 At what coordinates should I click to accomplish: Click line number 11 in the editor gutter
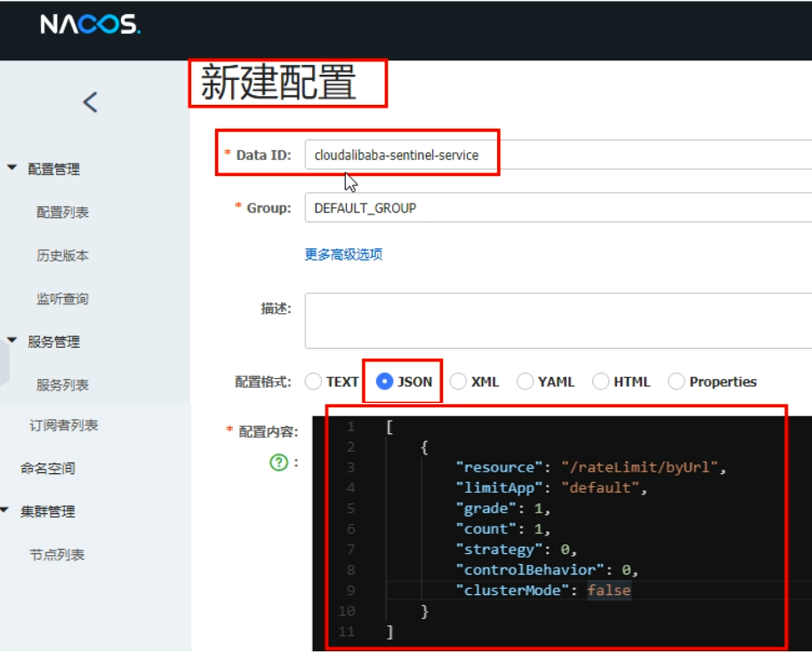pos(347,632)
